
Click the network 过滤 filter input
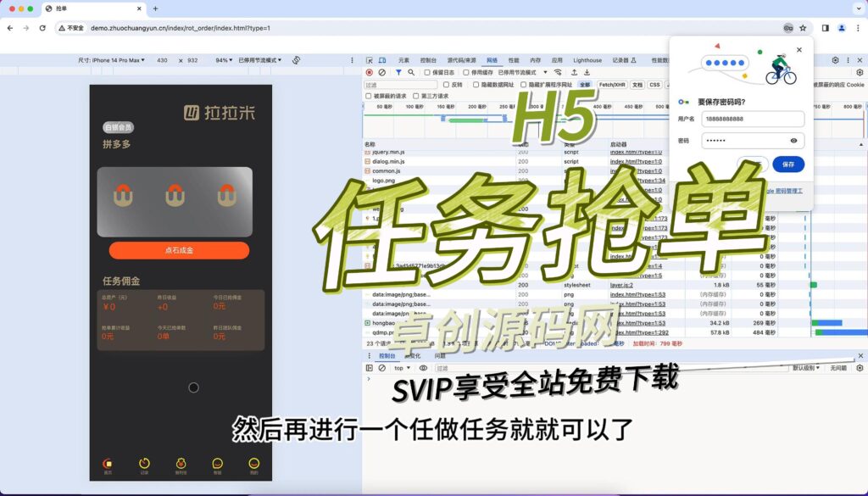pyautogui.click(x=401, y=85)
